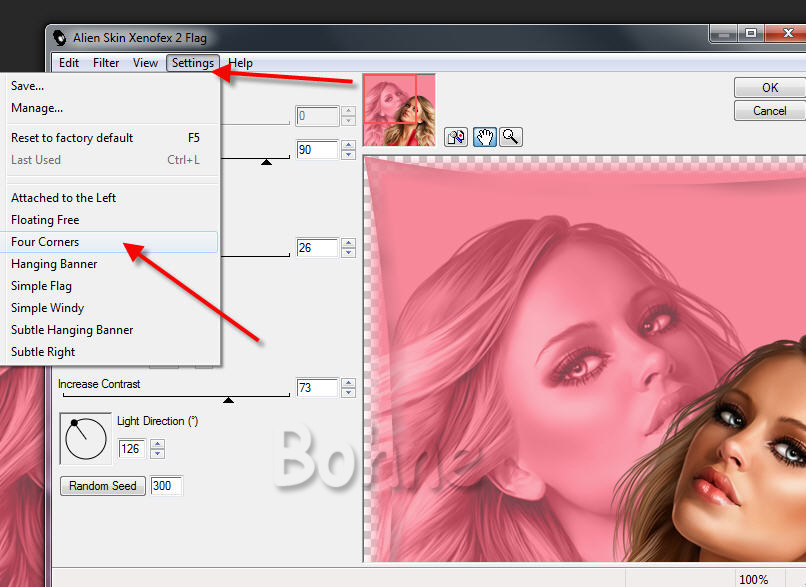Click the 100% zoom level in status bar
Viewport: 806px width, 587px height.
[x=754, y=579]
